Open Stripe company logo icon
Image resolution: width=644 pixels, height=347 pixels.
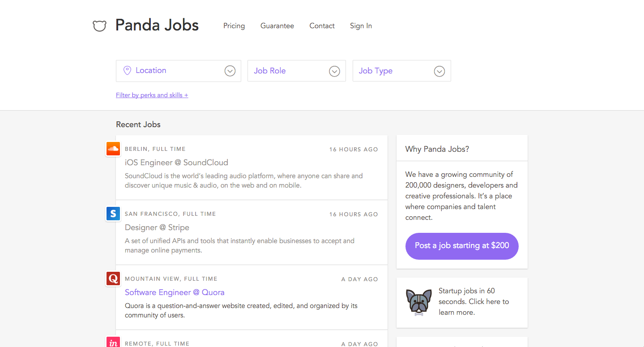pyautogui.click(x=113, y=214)
